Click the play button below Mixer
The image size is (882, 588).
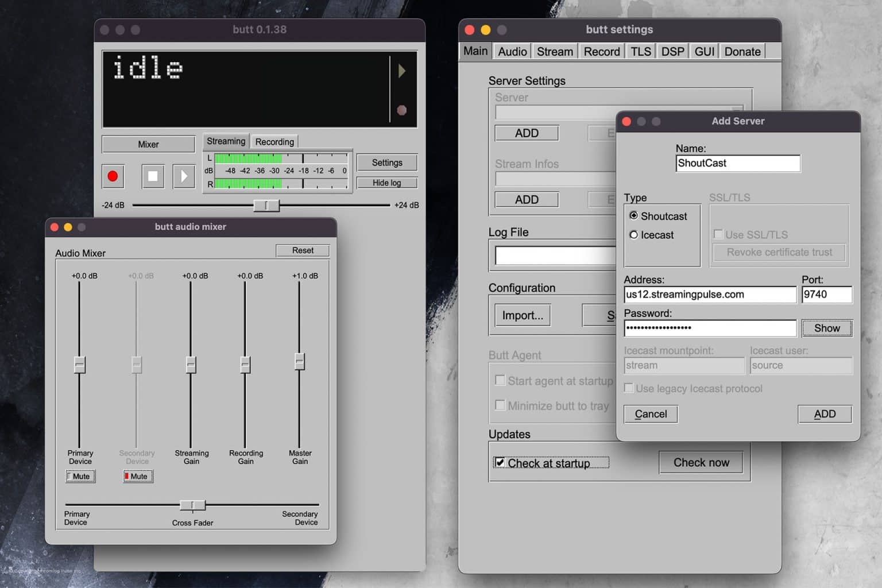click(x=184, y=176)
